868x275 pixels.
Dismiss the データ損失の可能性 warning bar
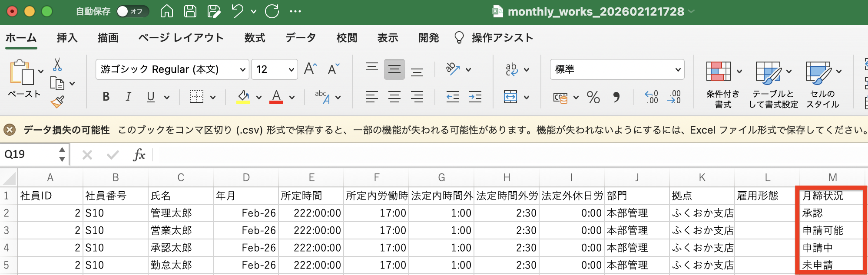point(10,130)
